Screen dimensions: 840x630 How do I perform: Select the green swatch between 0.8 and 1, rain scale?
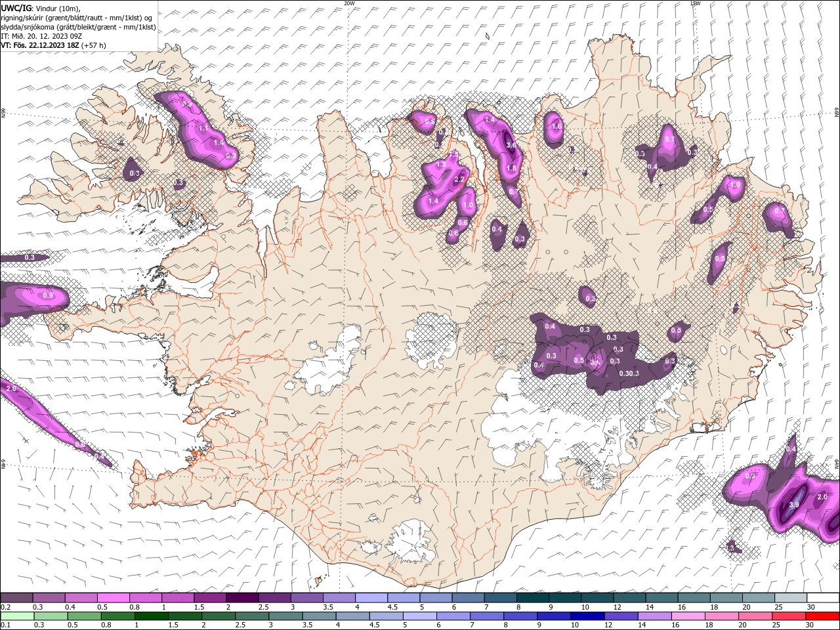[117, 616]
